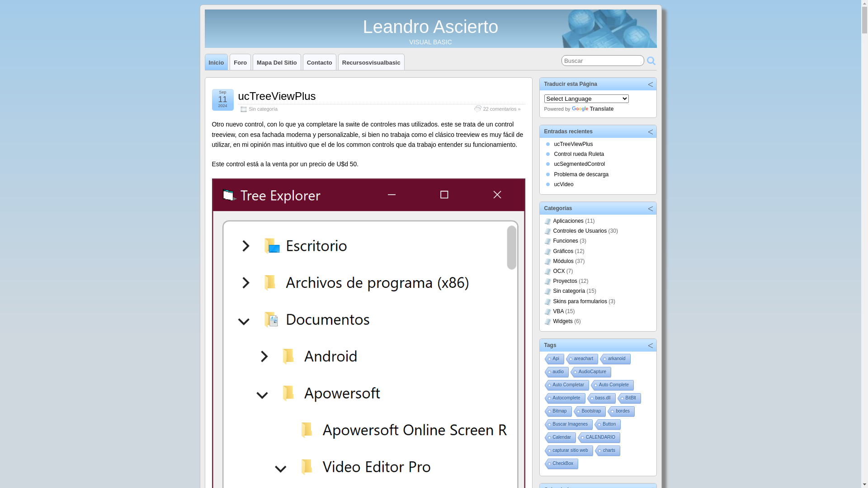This screenshot has height=488, width=868.
Task: Collapse the Entradas recientes widget
Action: [650, 132]
